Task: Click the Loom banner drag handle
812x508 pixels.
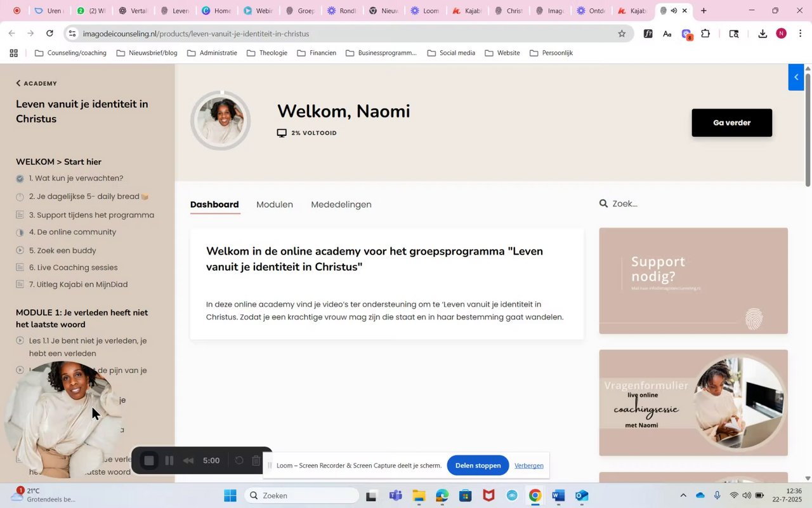Action: click(x=270, y=465)
